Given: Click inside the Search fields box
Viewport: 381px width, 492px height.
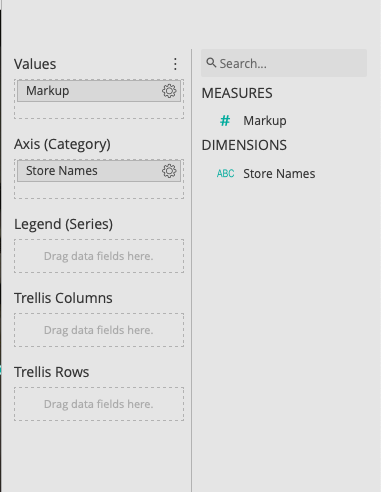Looking at the screenshot, I should 284,63.
